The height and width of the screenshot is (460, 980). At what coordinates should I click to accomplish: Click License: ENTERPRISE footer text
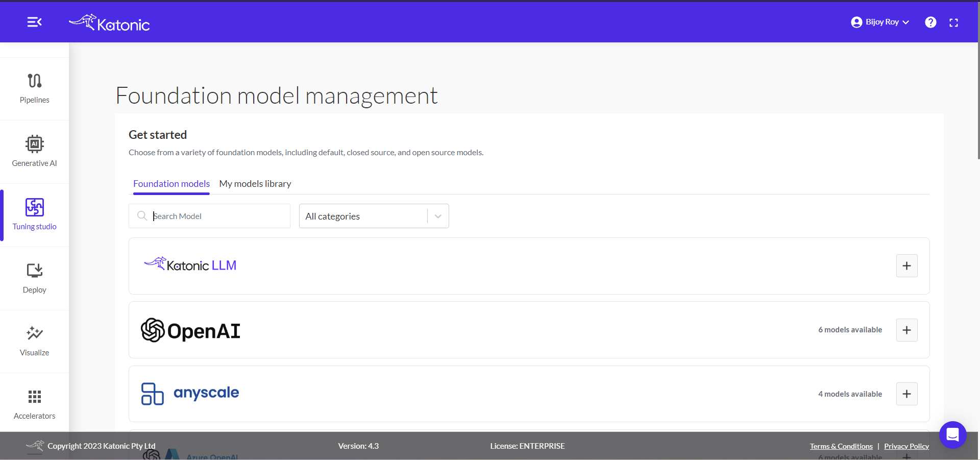click(527, 446)
